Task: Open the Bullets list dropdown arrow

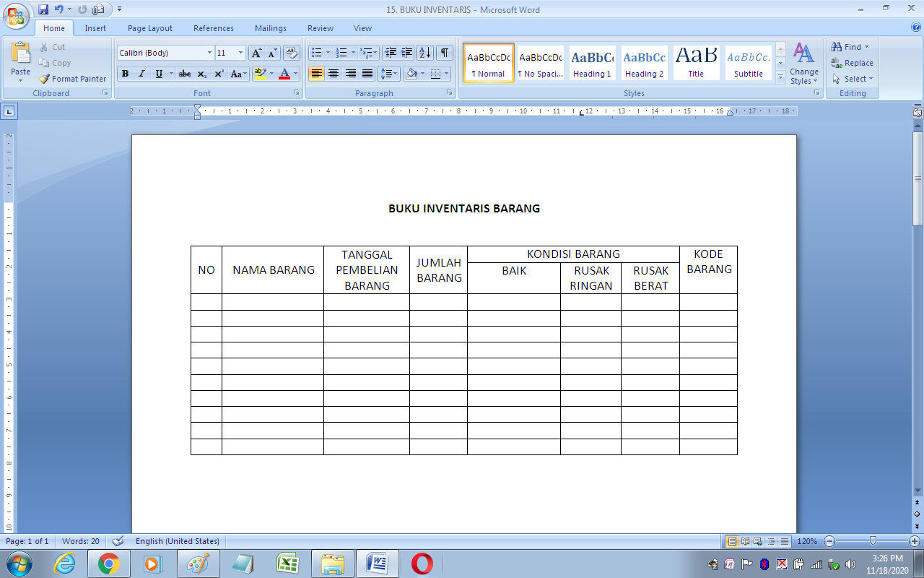Action: click(328, 53)
